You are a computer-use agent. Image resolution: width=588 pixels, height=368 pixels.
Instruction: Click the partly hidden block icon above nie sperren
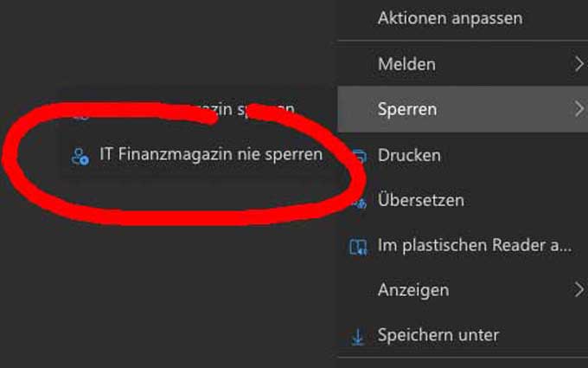tap(82, 117)
